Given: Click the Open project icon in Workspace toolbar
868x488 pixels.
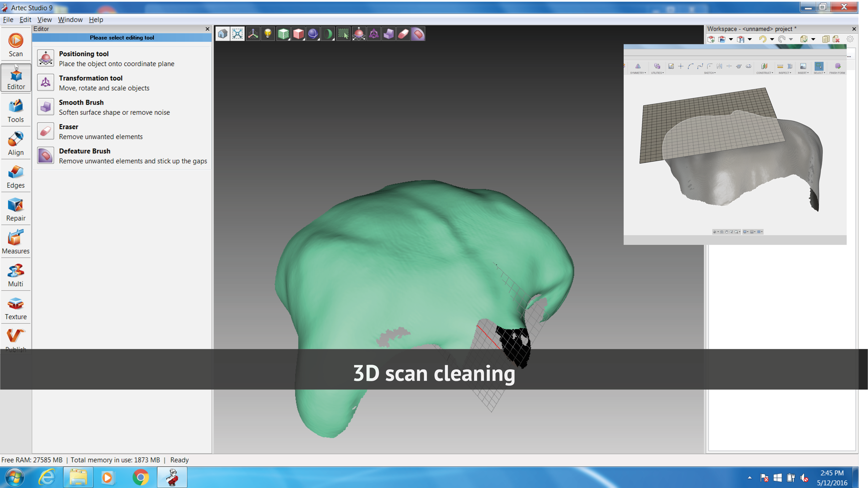Looking at the screenshot, I should 722,39.
